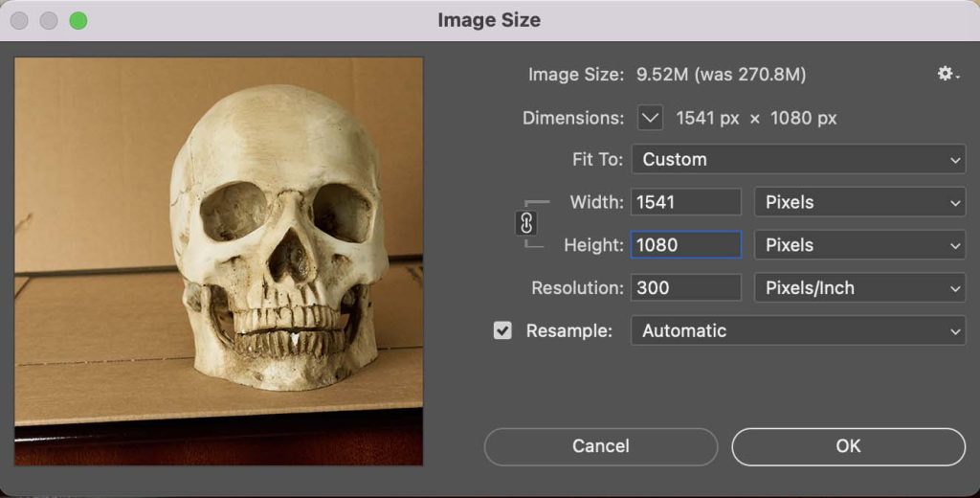Toggle the Resample checkbox

click(x=502, y=330)
